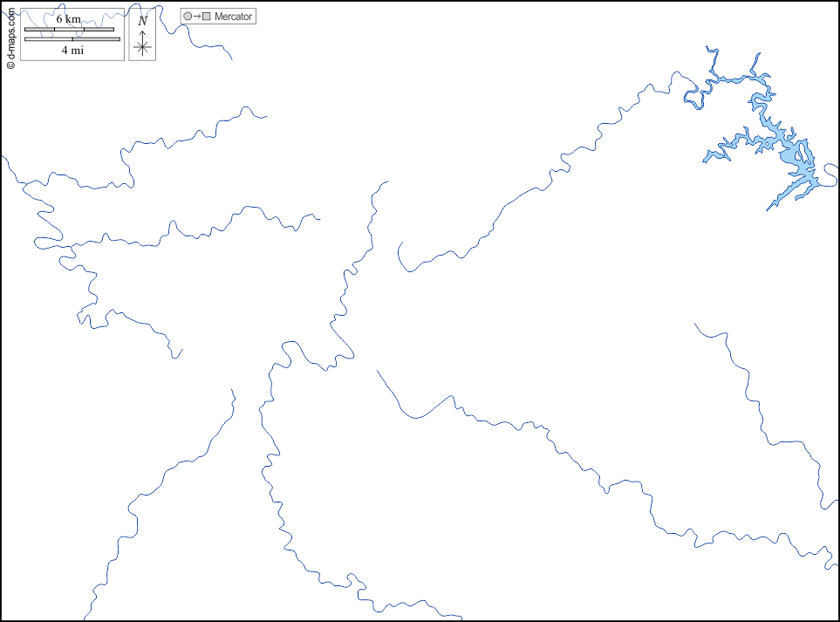The image size is (840, 622).
Task: Click the Mercator projection label
Action: click(233, 16)
